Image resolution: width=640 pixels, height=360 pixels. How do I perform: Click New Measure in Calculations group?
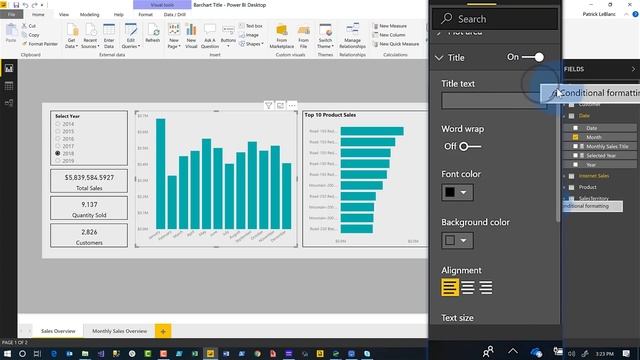[x=390, y=26]
